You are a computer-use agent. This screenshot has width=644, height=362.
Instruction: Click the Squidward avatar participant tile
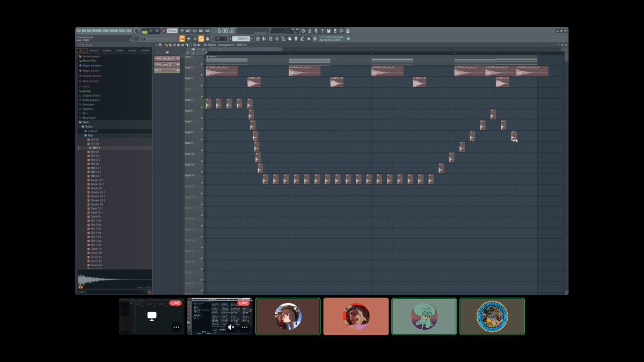tap(424, 316)
